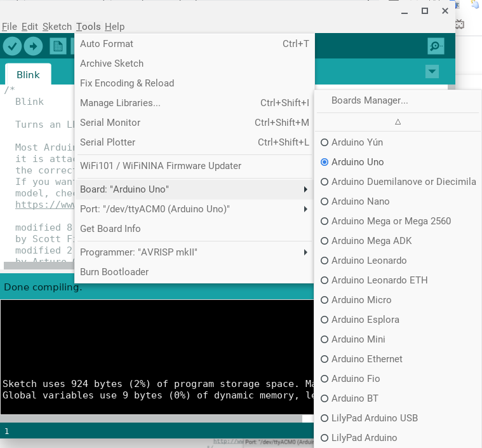Select Arduino Yún board
The width and height of the screenshot is (482, 448).
tap(398, 142)
